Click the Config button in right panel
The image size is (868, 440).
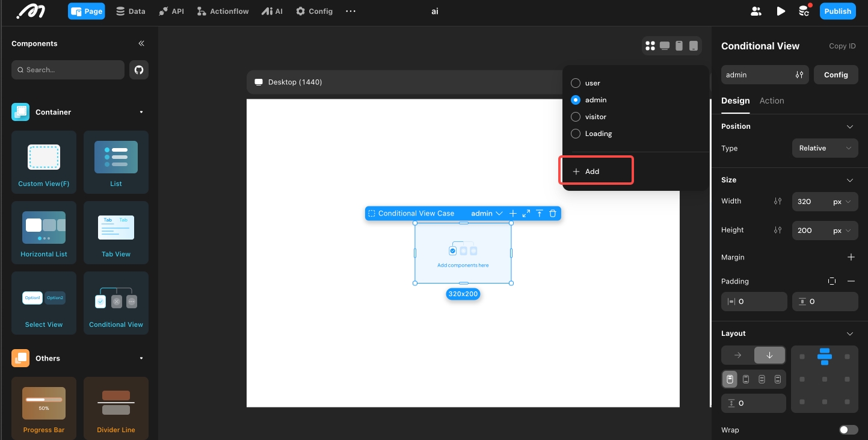[836, 75]
